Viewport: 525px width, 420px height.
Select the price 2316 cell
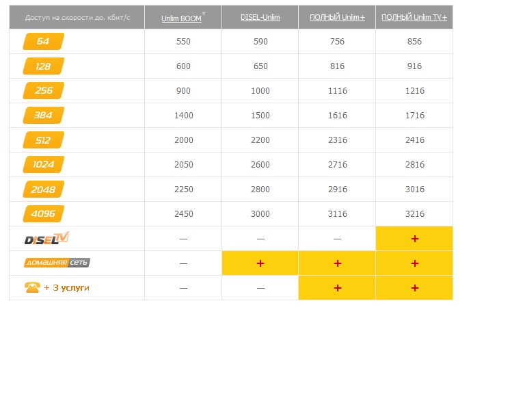click(338, 140)
